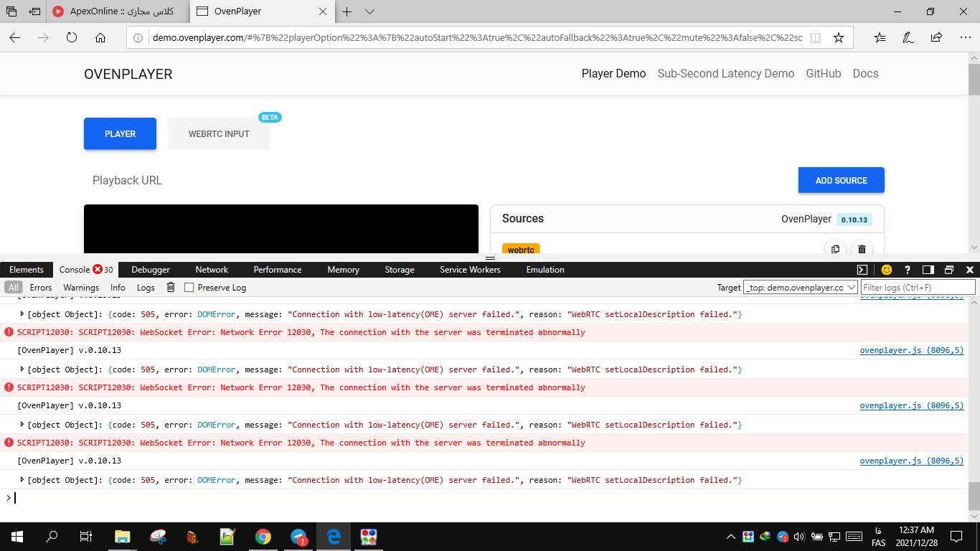Open DevTools help with question mark icon

[x=907, y=269]
